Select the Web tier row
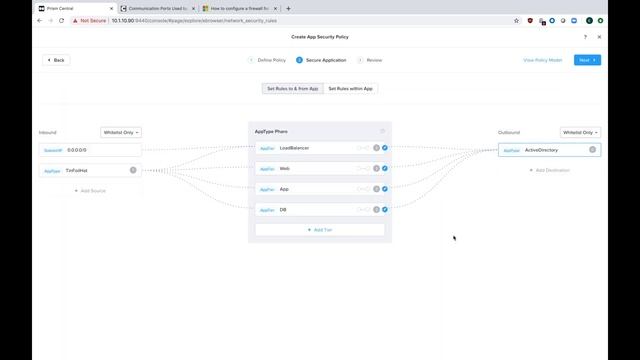 pyautogui.click(x=320, y=168)
